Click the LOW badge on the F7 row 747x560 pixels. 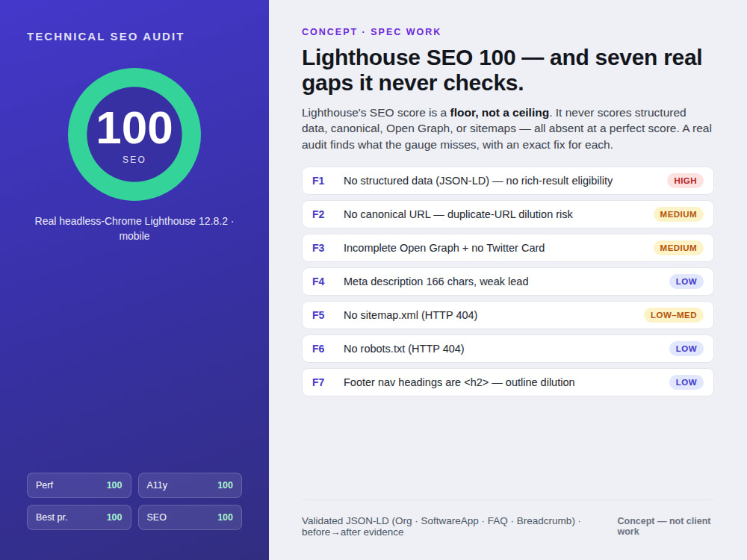tap(686, 382)
